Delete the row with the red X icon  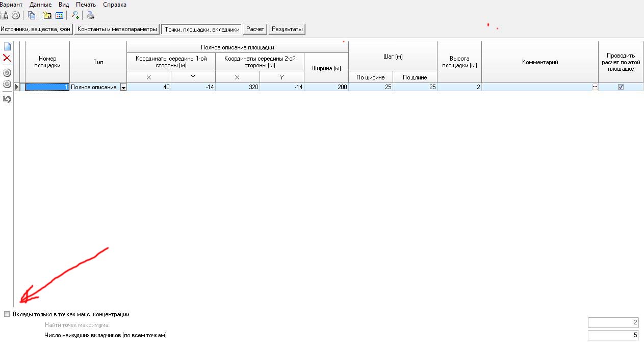pyautogui.click(x=7, y=58)
